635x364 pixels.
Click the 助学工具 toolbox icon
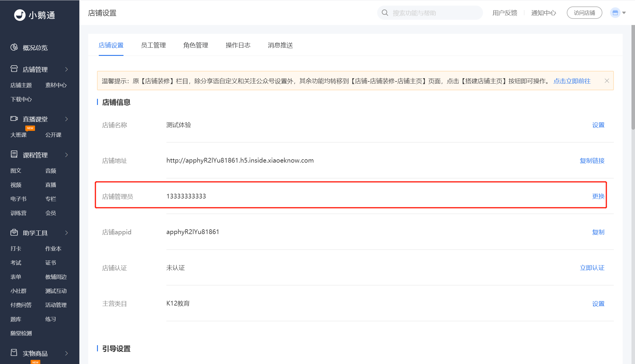click(14, 233)
